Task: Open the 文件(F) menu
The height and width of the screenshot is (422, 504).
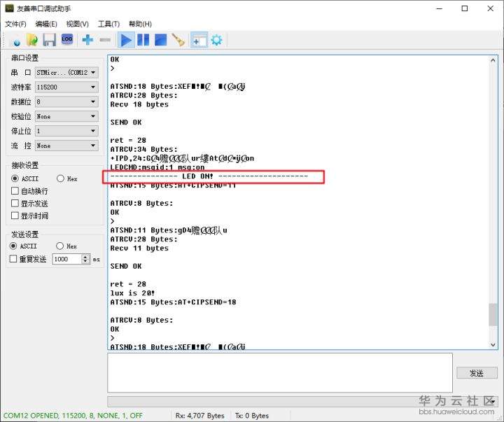Action: tap(15, 24)
